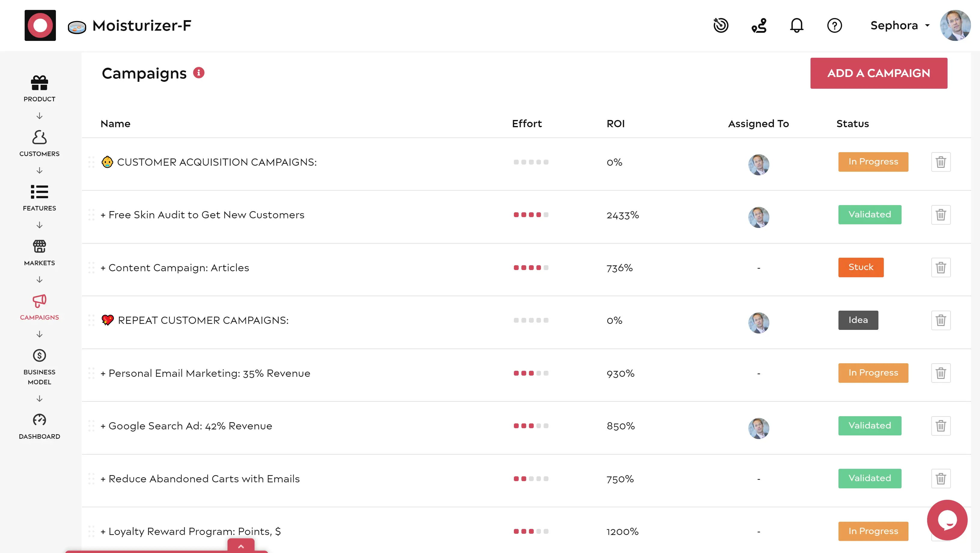Open Personal Email Marketing: 35% Revenue
Screen dimensions: 980x553
click(206, 373)
